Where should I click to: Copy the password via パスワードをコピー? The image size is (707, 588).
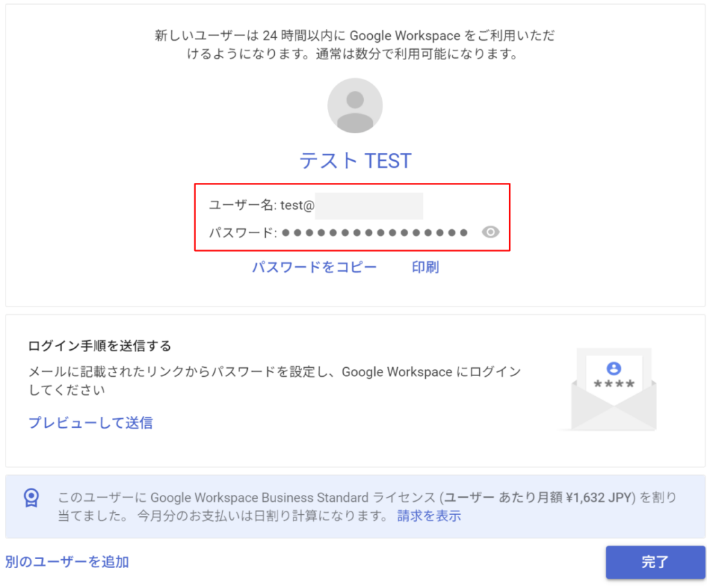(314, 267)
